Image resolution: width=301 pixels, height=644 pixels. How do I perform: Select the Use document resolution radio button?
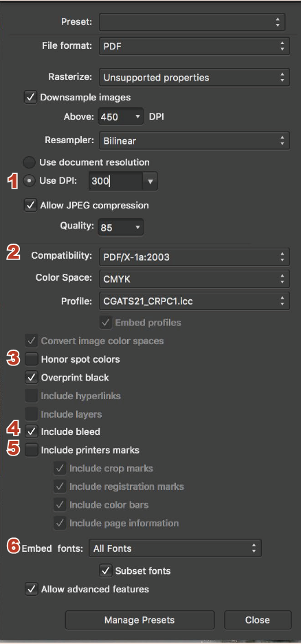[x=29, y=162]
